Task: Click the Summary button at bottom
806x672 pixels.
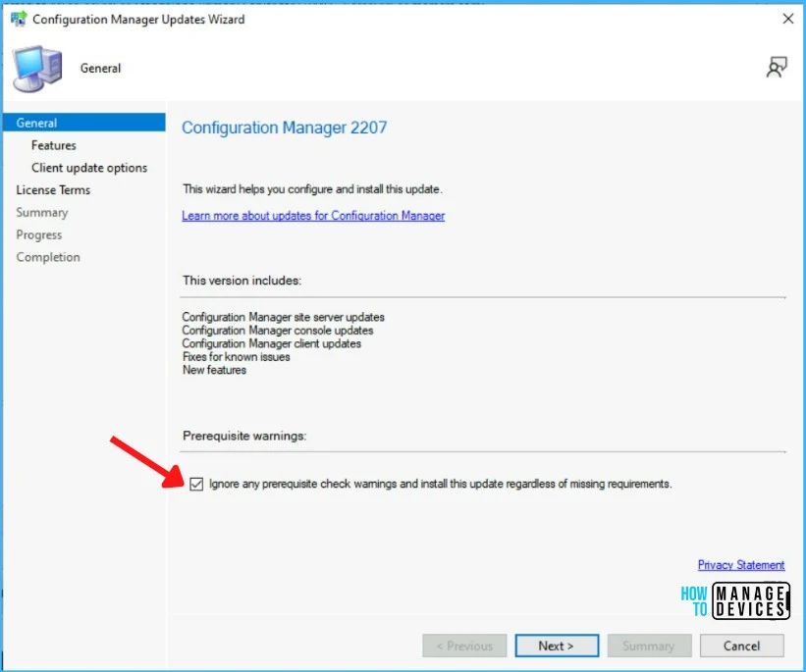Action: coord(649,646)
